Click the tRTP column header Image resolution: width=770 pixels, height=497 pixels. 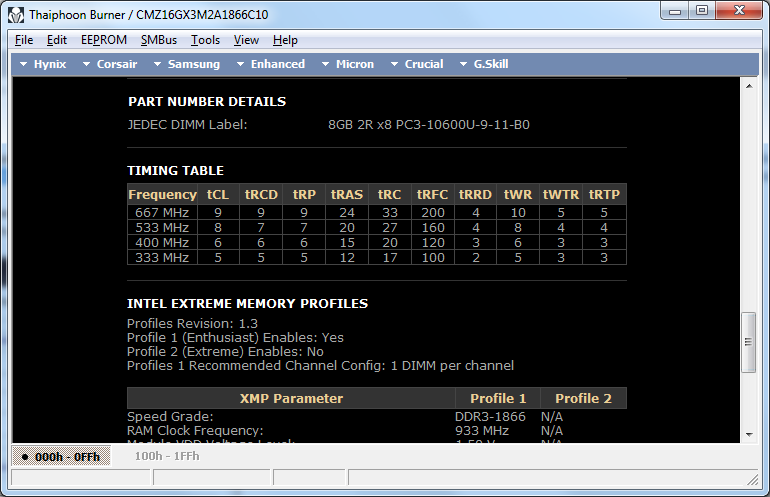[x=605, y=194]
